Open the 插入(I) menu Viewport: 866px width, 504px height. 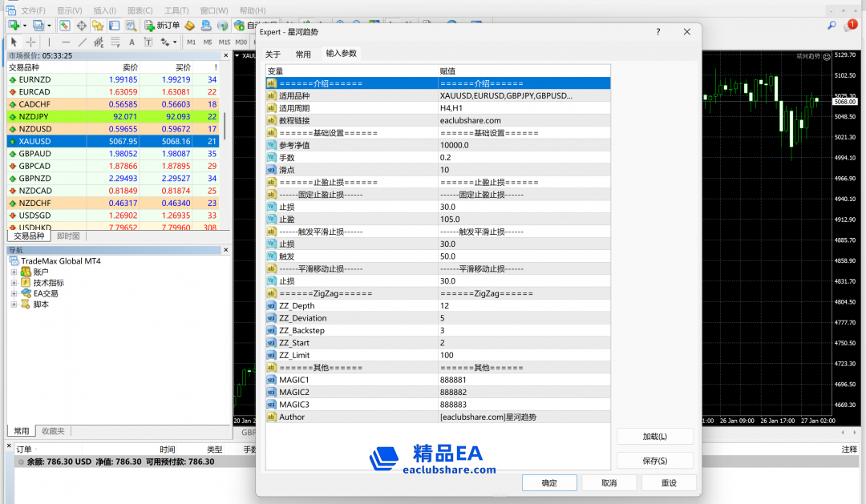pyautogui.click(x=104, y=10)
